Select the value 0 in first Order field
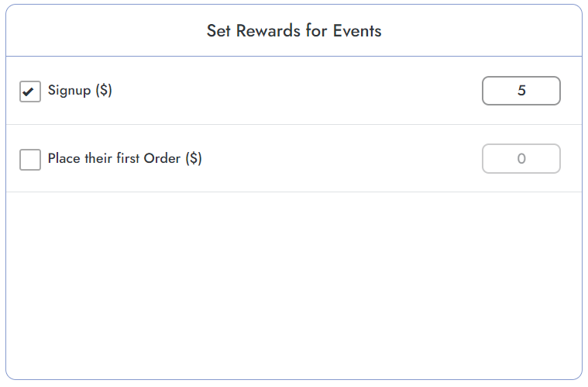The image size is (588, 387). (521, 159)
